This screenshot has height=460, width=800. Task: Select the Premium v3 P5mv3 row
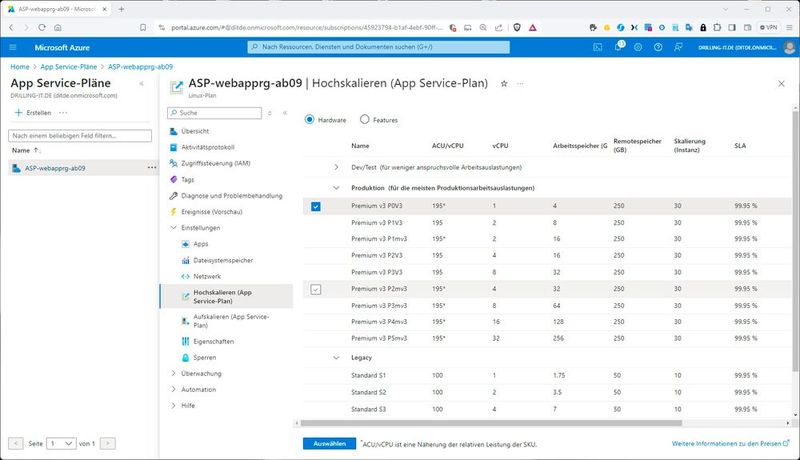coord(547,338)
